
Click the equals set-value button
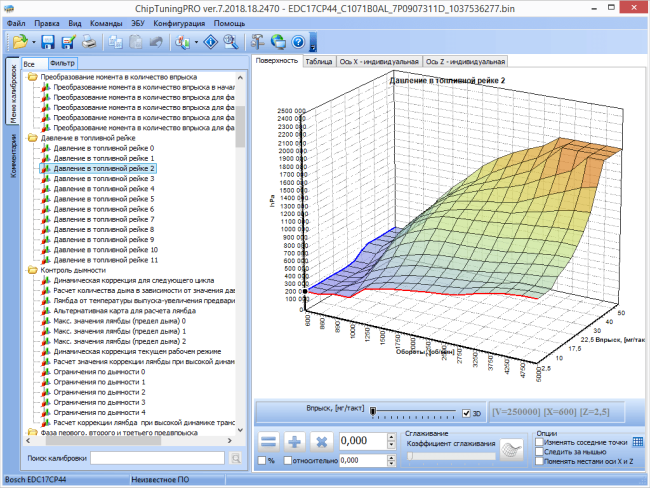point(269,442)
